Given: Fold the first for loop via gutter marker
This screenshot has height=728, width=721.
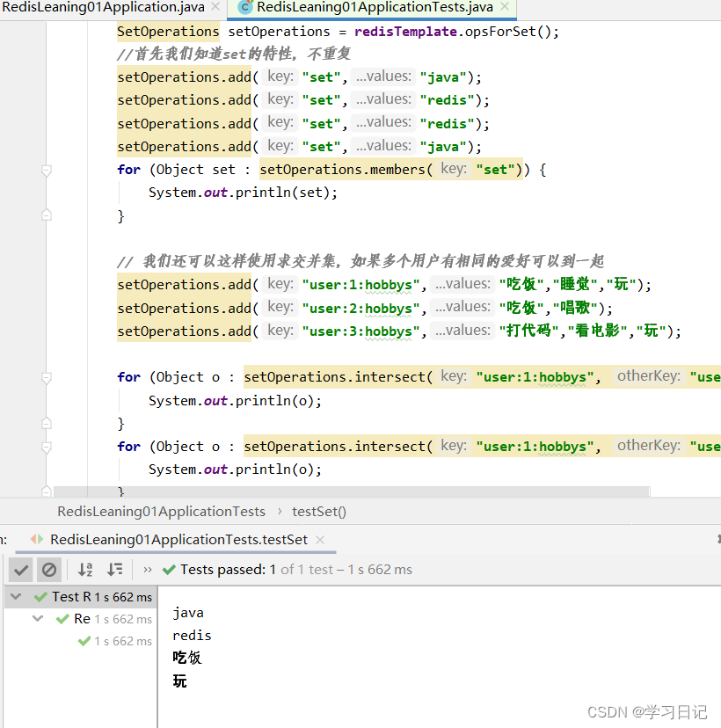Looking at the screenshot, I should click(x=46, y=170).
